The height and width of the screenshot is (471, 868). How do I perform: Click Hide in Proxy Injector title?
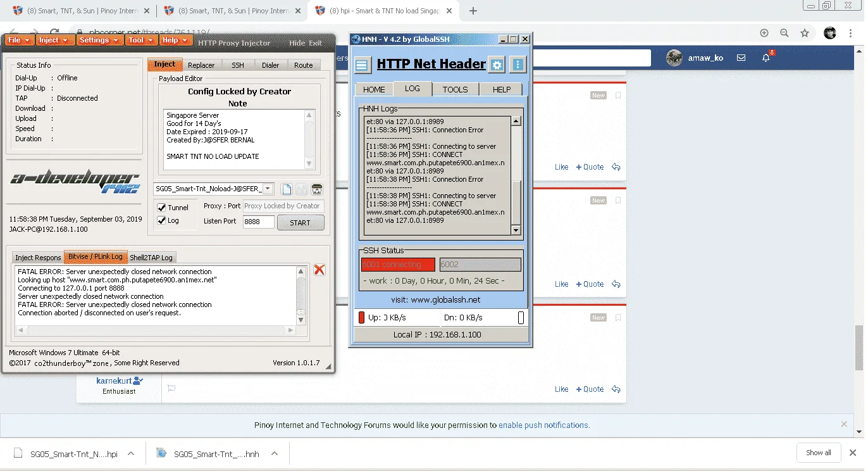pos(297,43)
